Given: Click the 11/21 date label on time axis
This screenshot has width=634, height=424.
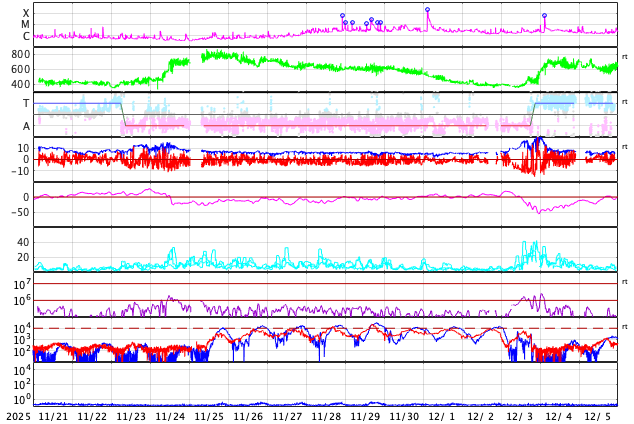Looking at the screenshot, I should tap(53, 416).
